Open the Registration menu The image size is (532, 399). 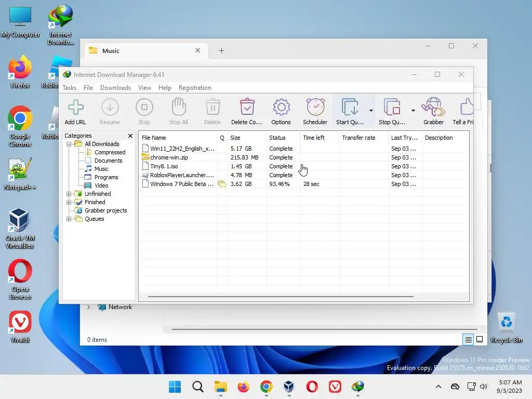tap(195, 88)
